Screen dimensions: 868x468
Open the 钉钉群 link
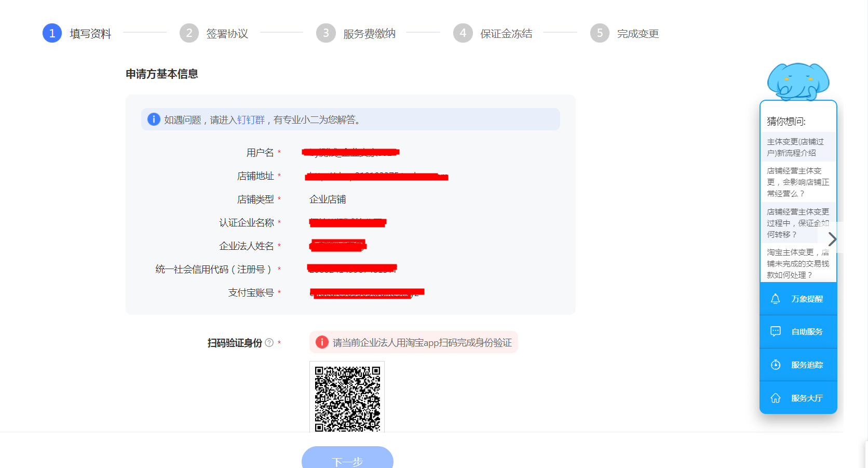click(x=251, y=120)
